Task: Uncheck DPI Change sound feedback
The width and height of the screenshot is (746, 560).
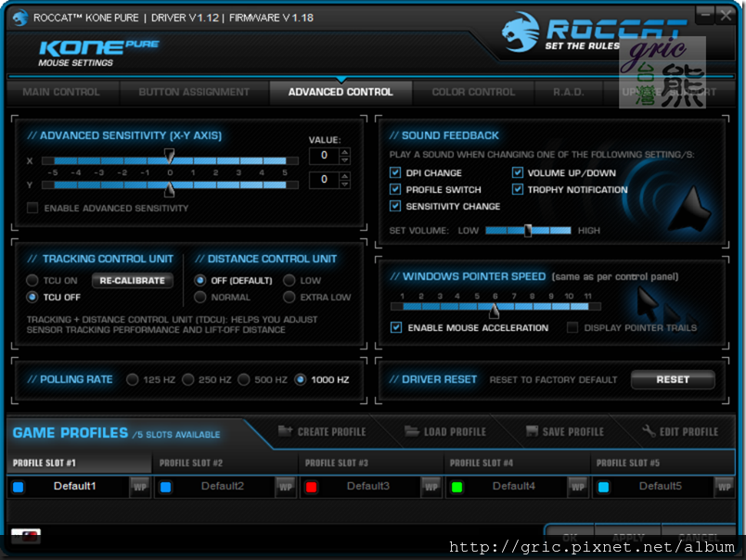Action: 395,172
